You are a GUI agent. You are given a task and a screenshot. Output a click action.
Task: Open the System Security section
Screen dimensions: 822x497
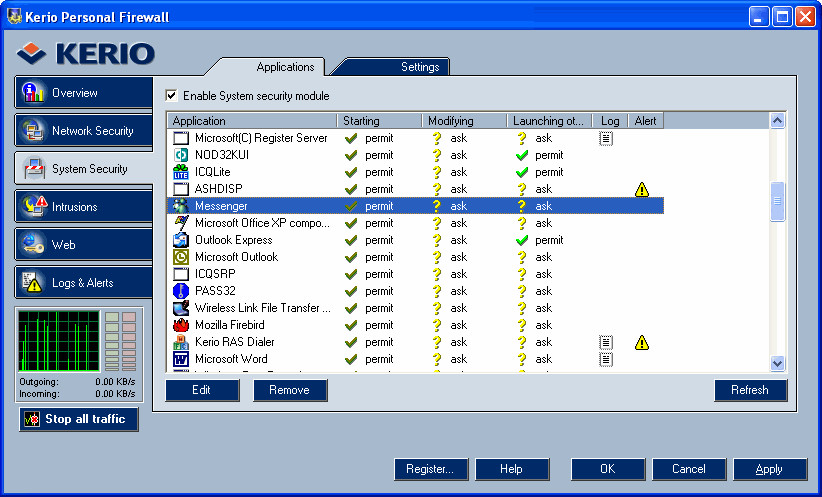[x=83, y=169]
